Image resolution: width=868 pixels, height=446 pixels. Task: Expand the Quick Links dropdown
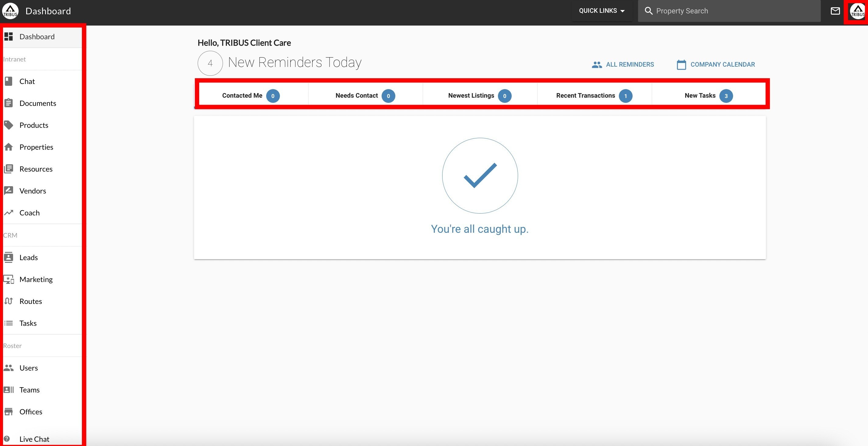[602, 11]
